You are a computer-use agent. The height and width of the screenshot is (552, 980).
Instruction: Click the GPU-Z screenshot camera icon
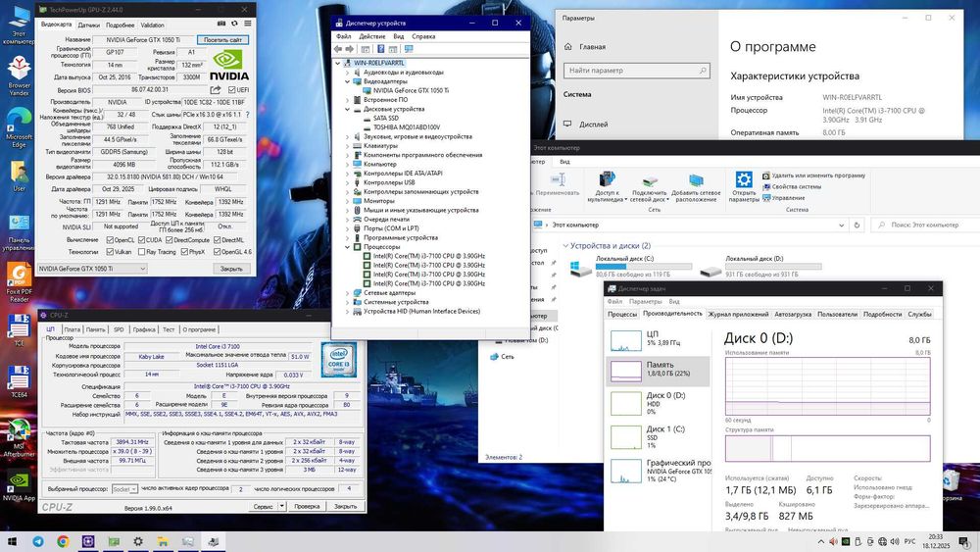coord(221,24)
